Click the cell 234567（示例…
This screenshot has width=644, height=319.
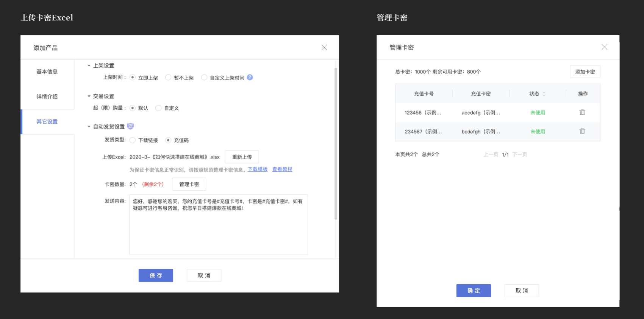point(423,132)
